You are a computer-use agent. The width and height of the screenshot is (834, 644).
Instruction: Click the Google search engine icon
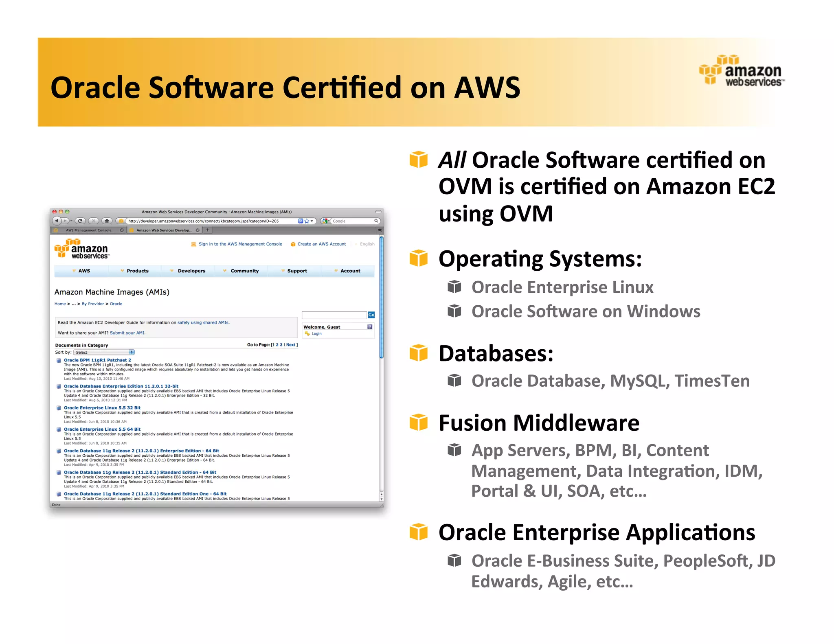click(325, 221)
